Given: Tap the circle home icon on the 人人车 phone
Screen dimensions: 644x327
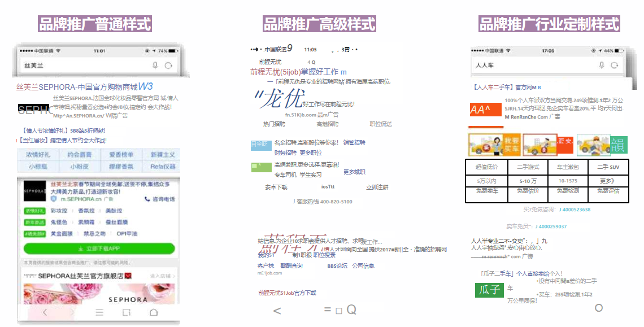Looking at the screenshot, I should [x=599, y=308].
